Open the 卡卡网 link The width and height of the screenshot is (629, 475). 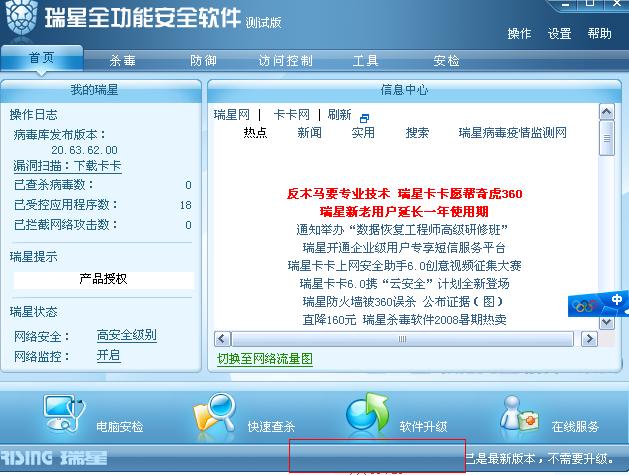[292, 115]
